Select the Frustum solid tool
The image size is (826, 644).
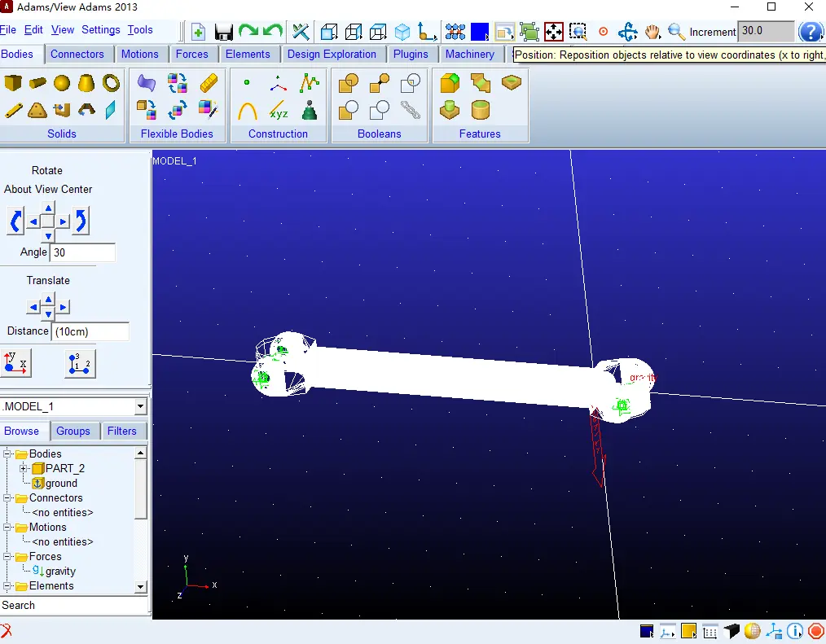[x=86, y=83]
